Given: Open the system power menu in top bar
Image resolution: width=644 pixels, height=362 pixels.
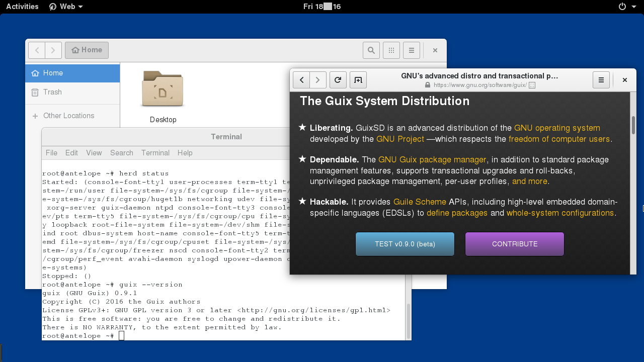Looking at the screenshot, I should [627, 7].
